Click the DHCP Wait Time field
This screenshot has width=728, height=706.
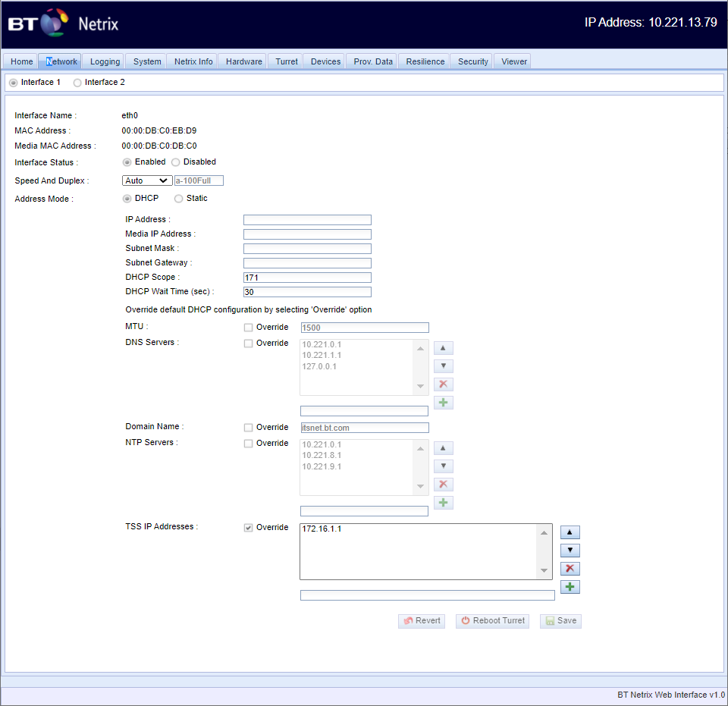tap(307, 292)
